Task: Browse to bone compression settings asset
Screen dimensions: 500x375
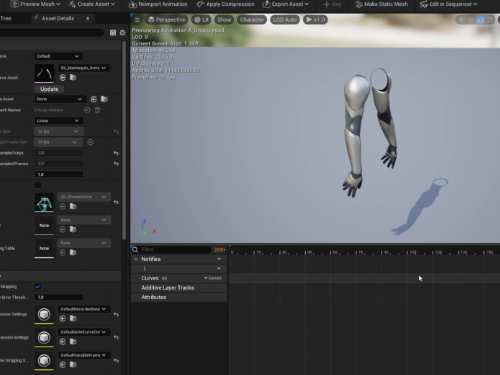Action: point(73,319)
